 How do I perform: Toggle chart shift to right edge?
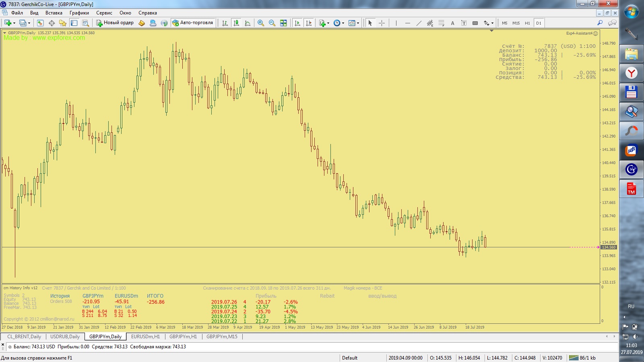[309, 23]
